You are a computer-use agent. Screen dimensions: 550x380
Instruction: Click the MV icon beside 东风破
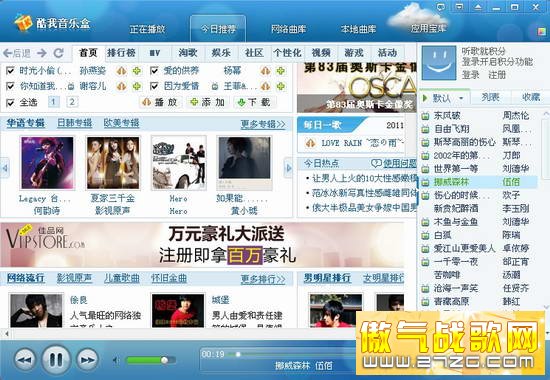[x=425, y=116]
